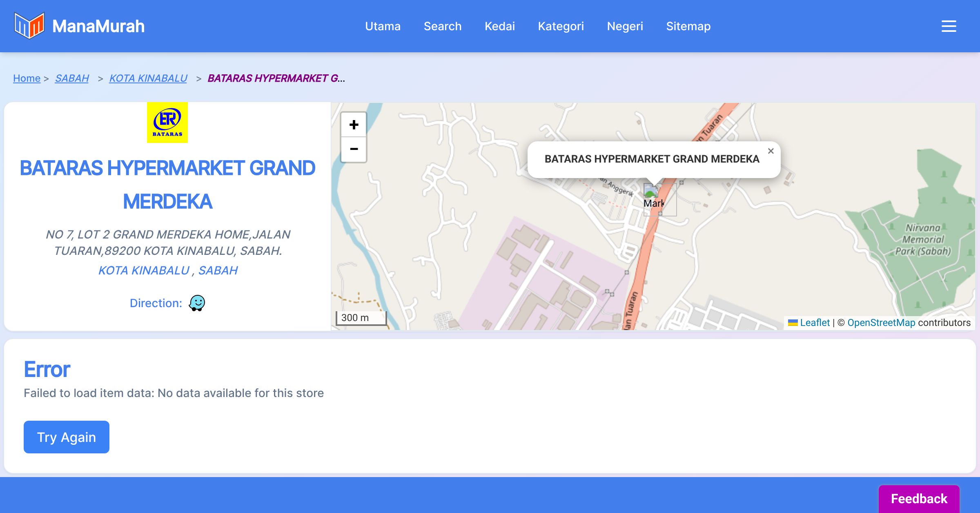Navigate to SABAH breadcrumb
980x513 pixels.
point(72,78)
